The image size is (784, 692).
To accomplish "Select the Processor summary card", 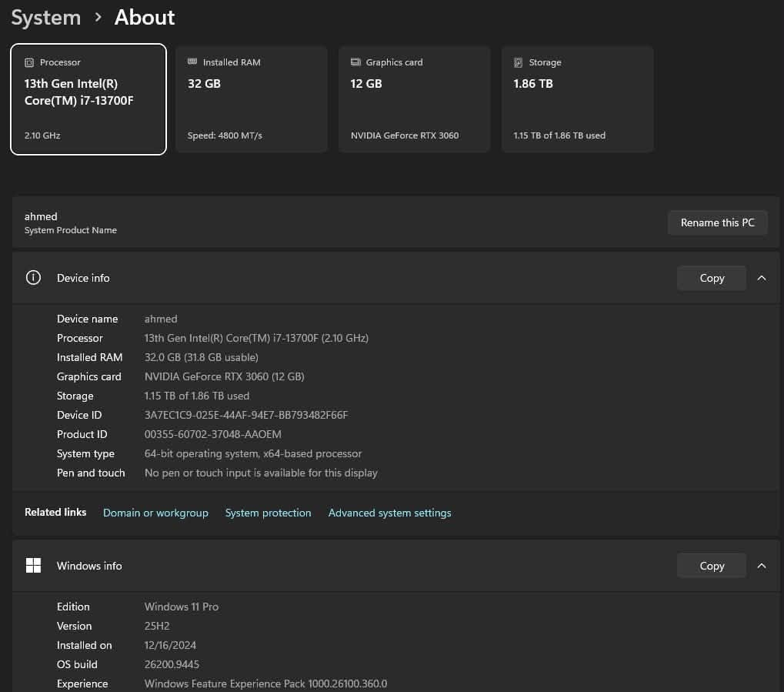I will click(x=88, y=99).
